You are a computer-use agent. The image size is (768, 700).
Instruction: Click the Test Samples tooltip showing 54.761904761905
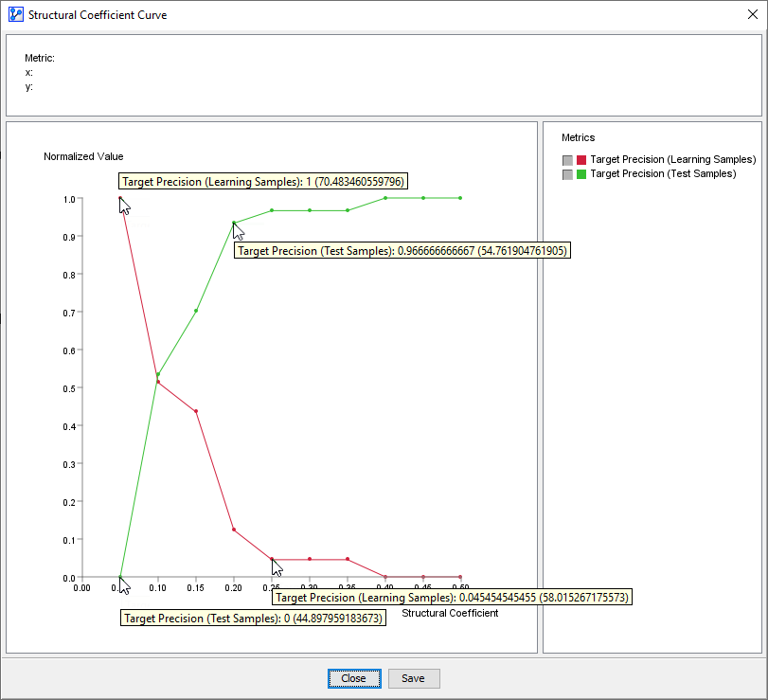[402, 251]
